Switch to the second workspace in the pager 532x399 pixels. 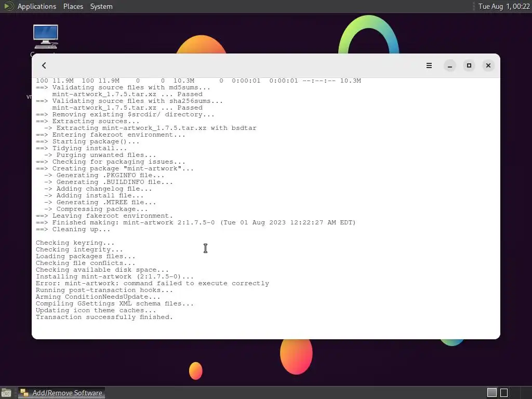[504, 393]
